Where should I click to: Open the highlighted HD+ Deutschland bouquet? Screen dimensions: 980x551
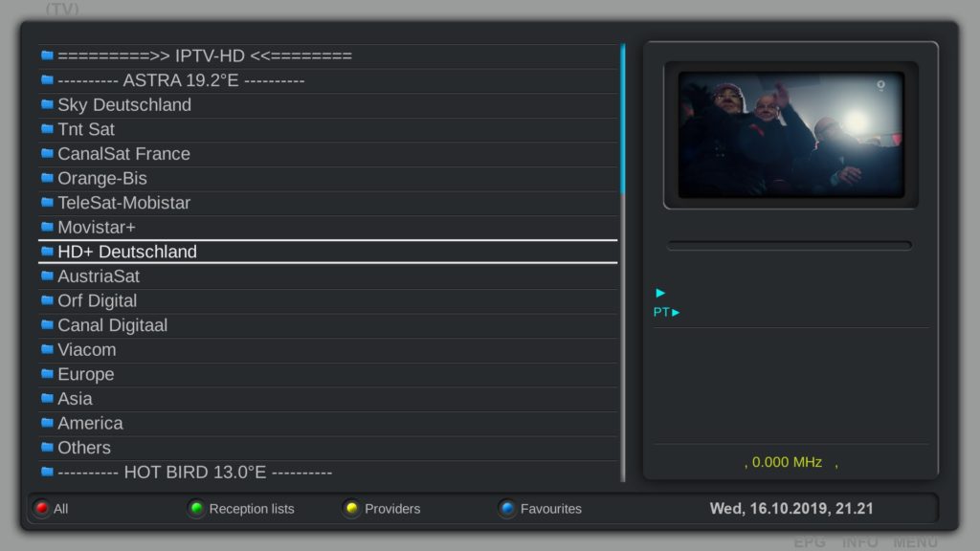[328, 252]
